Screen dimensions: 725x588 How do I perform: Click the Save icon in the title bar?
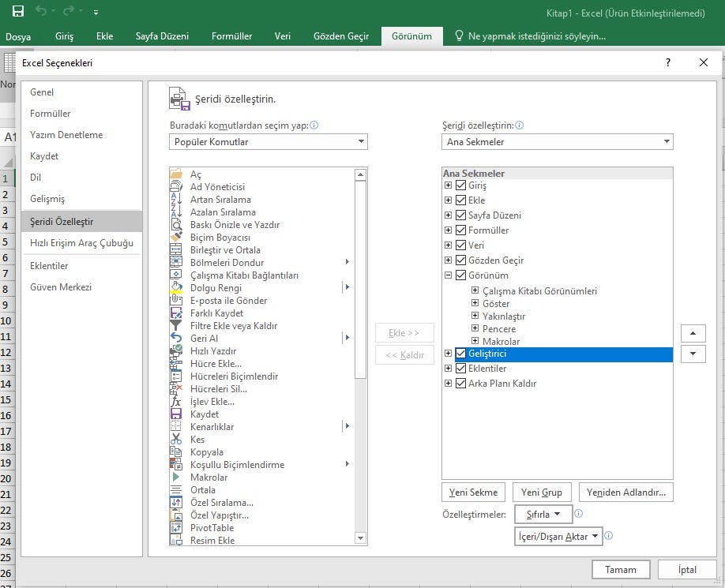click(x=17, y=11)
